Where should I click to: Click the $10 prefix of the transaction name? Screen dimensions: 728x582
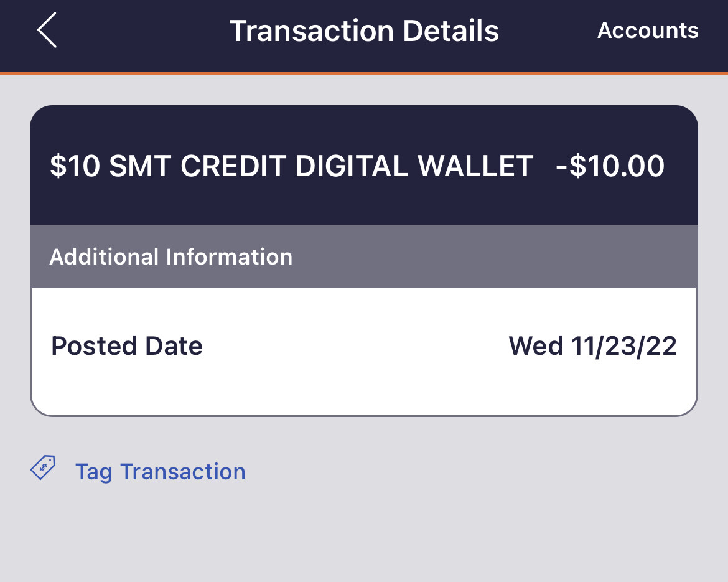75,166
